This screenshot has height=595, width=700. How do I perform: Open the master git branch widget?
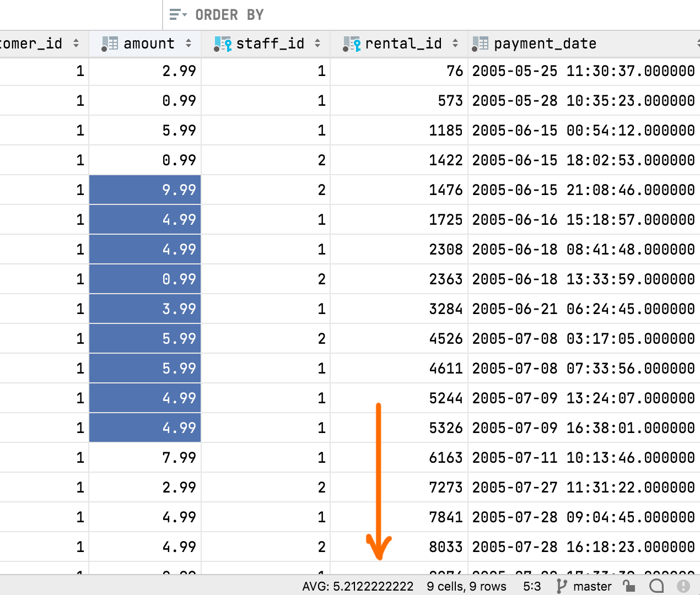click(584, 586)
